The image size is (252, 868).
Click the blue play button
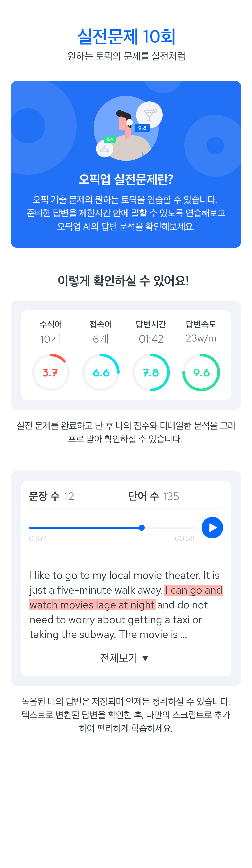tap(212, 527)
